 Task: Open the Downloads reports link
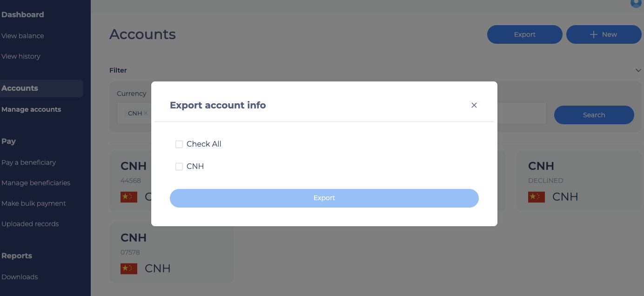(20, 277)
